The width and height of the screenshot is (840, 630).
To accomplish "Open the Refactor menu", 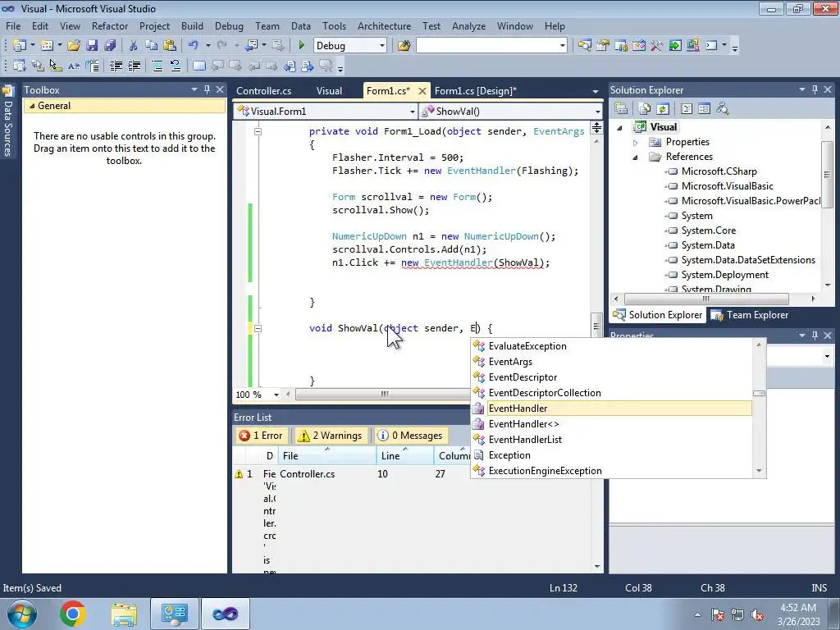I will tap(110, 25).
